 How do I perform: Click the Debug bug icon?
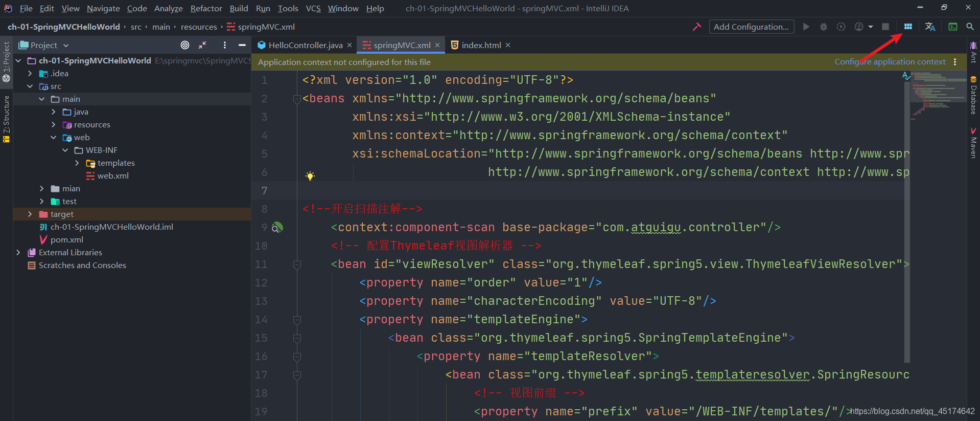click(823, 27)
